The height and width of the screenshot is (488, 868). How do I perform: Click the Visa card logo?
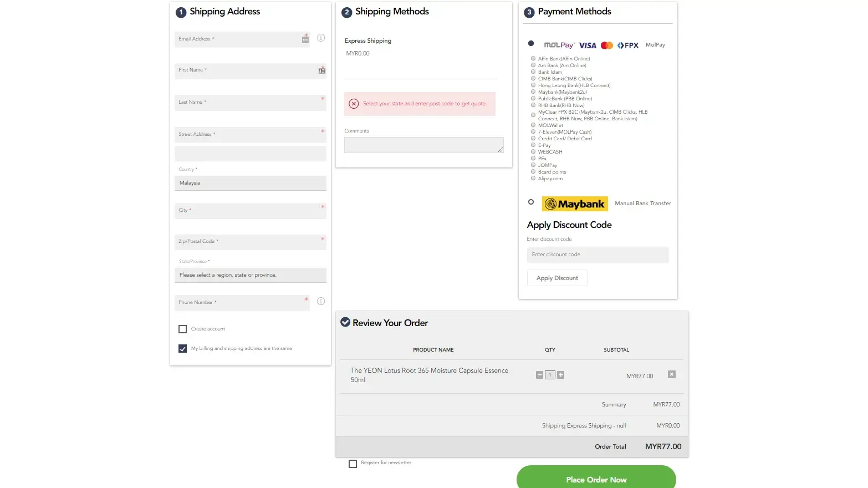point(588,45)
